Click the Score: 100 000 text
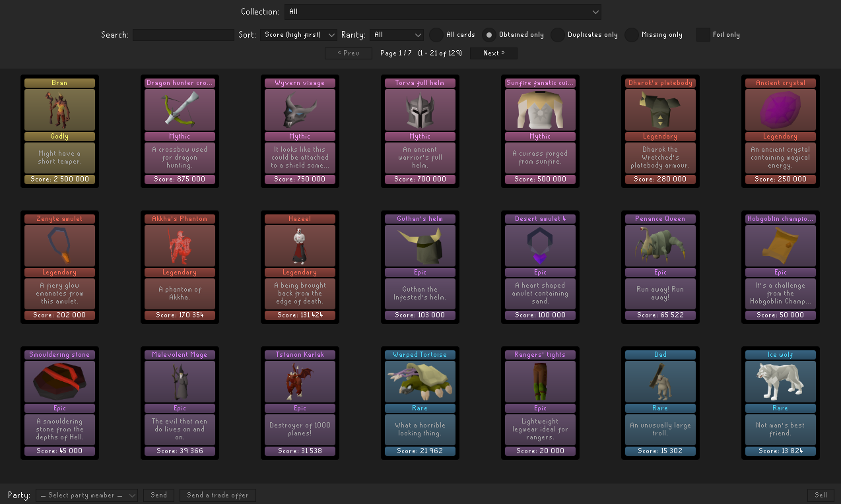This screenshot has height=504, width=841. 540,315
